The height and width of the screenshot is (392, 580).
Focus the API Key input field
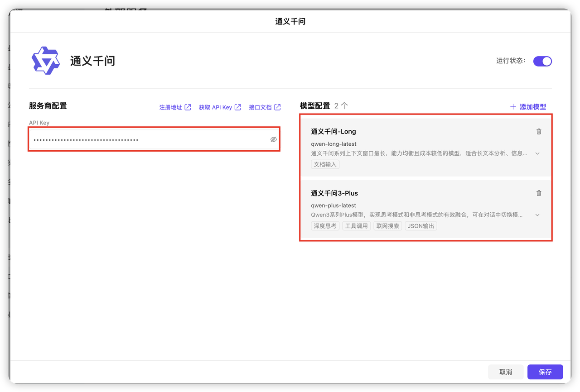(x=150, y=139)
